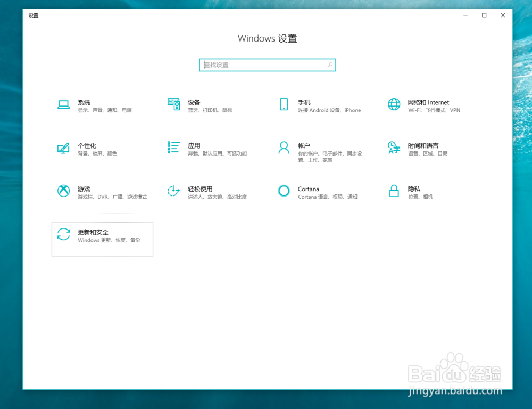Open the 个性化 paintbrush icon

(63, 148)
